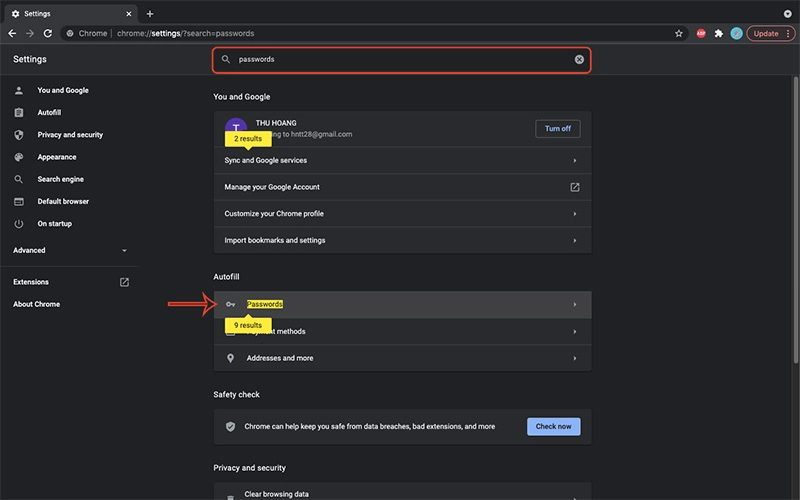Image resolution: width=800 pixels, height=500 pixels.
Task: Click the THU HOANG profile avatar
Action: click(x=236, y=127)
